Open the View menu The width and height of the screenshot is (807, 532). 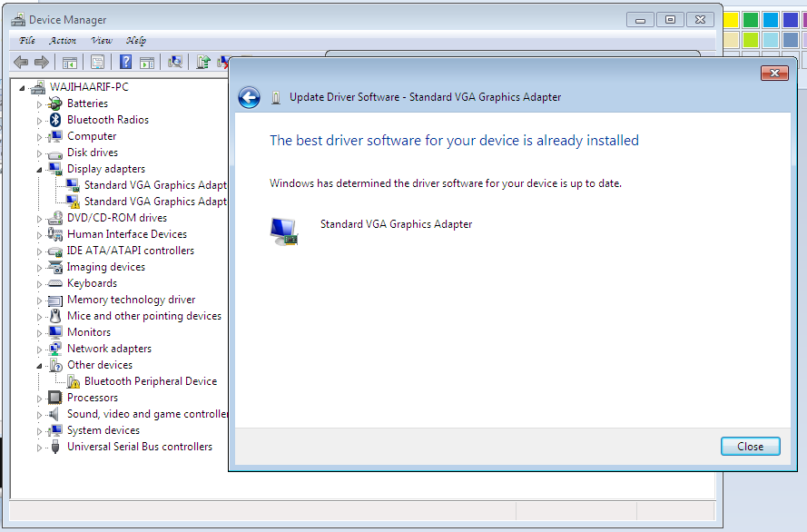click(x=102, y=40)
